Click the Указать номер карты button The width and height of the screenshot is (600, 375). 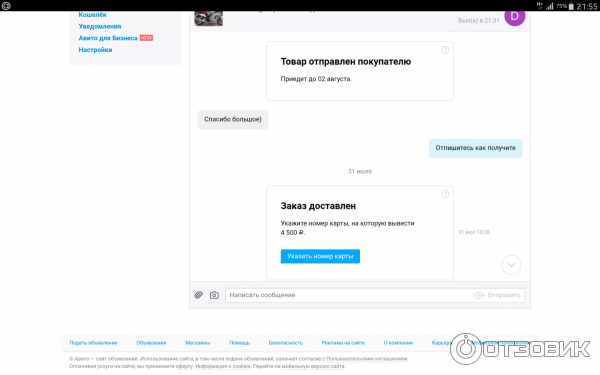(x=320, y=256)
